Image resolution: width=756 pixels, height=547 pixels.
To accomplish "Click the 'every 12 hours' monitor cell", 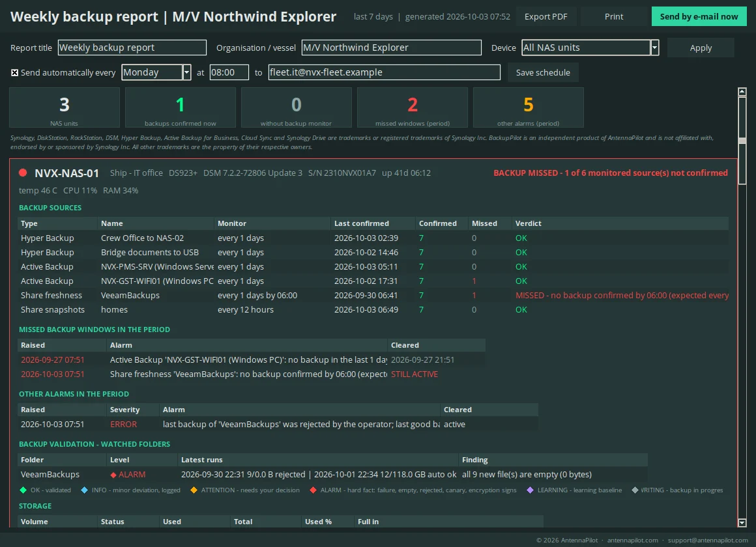I will [246, 310].
